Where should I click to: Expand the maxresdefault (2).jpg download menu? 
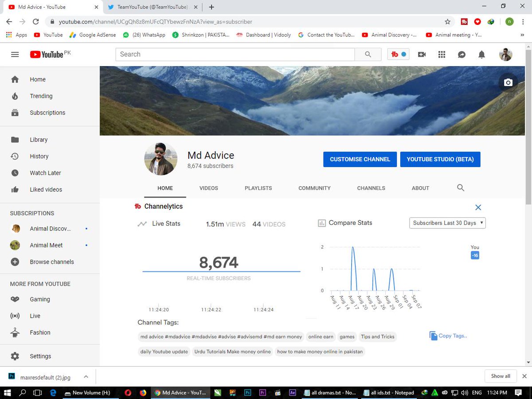86,377
